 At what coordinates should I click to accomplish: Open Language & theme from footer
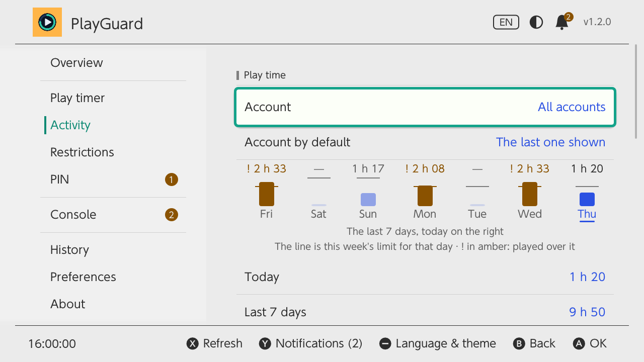(x=437, y=343)
